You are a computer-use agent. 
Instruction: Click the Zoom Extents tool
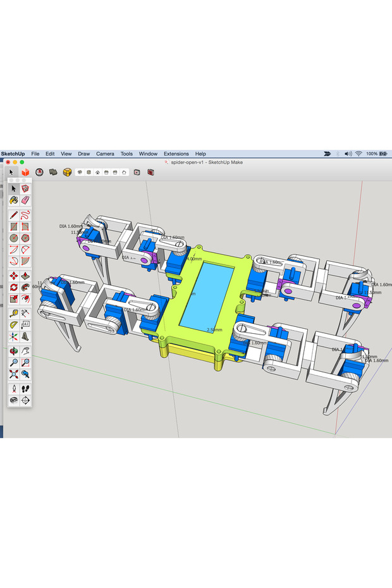point(14,374)
